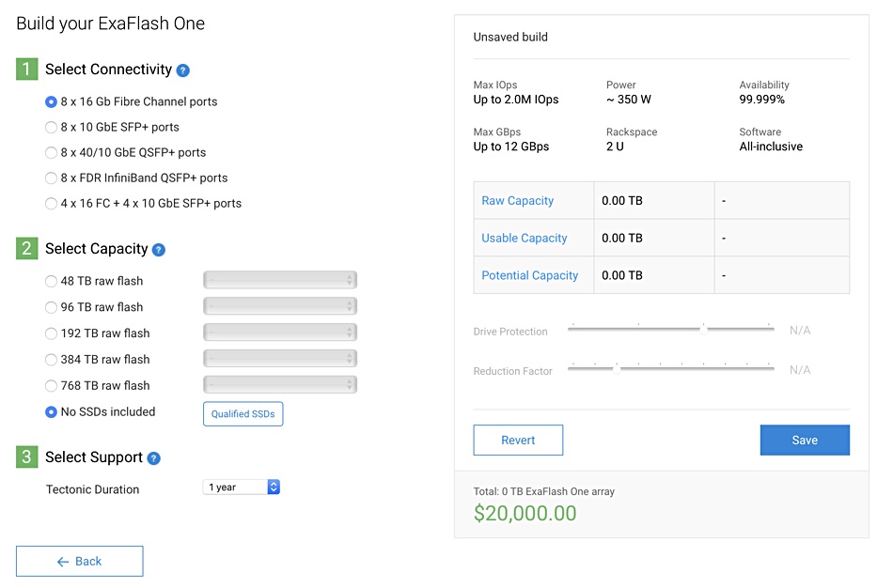Open the Potential Capacity link
Image resolution: width=893 pixels, height=588 pixels.
click(530, 276)
